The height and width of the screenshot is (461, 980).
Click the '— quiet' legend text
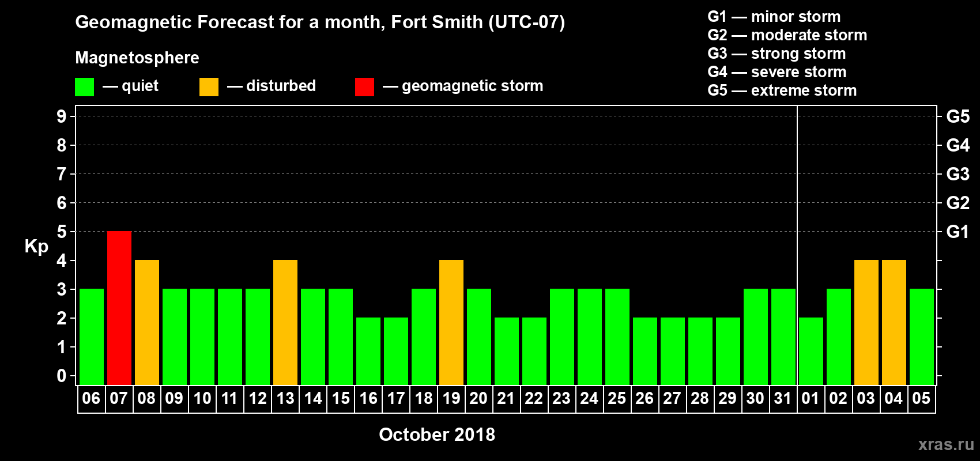click(130, 86)
